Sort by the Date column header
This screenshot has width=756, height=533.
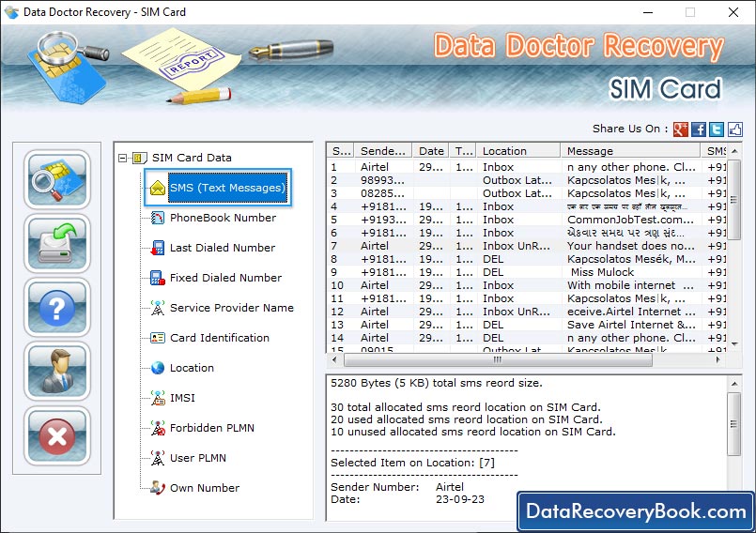coord(430,151)
